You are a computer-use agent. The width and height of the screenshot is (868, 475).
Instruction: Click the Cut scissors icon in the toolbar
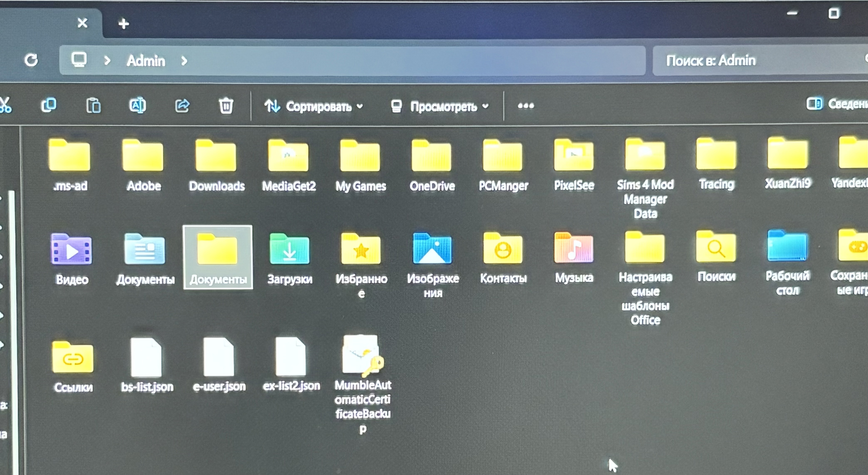(x=5, y=105)
